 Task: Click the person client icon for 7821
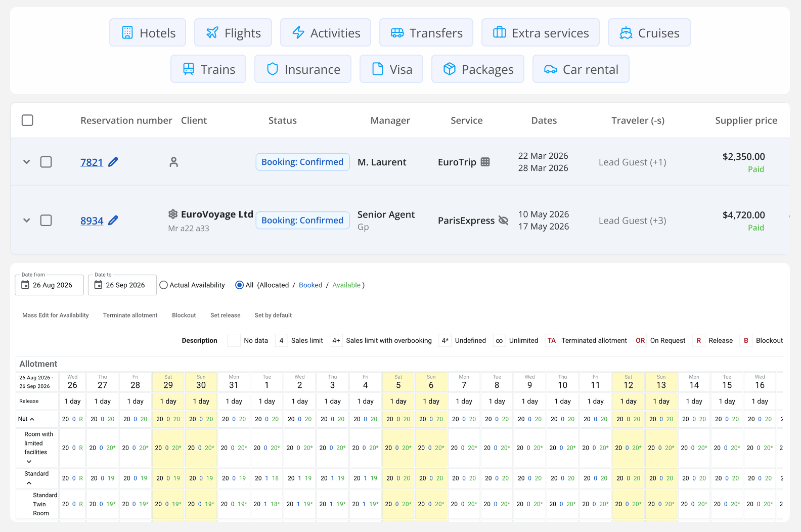(173, 162)
